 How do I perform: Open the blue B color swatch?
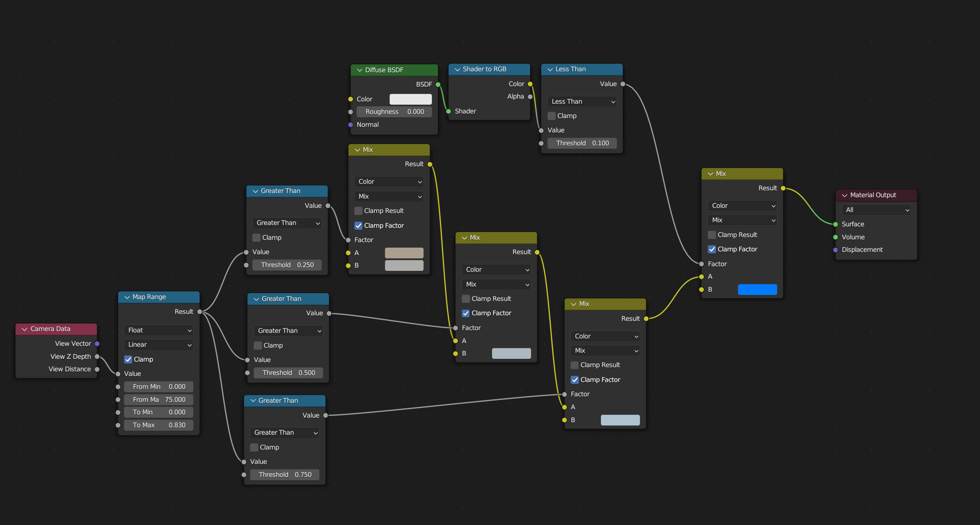click(757, 289)
